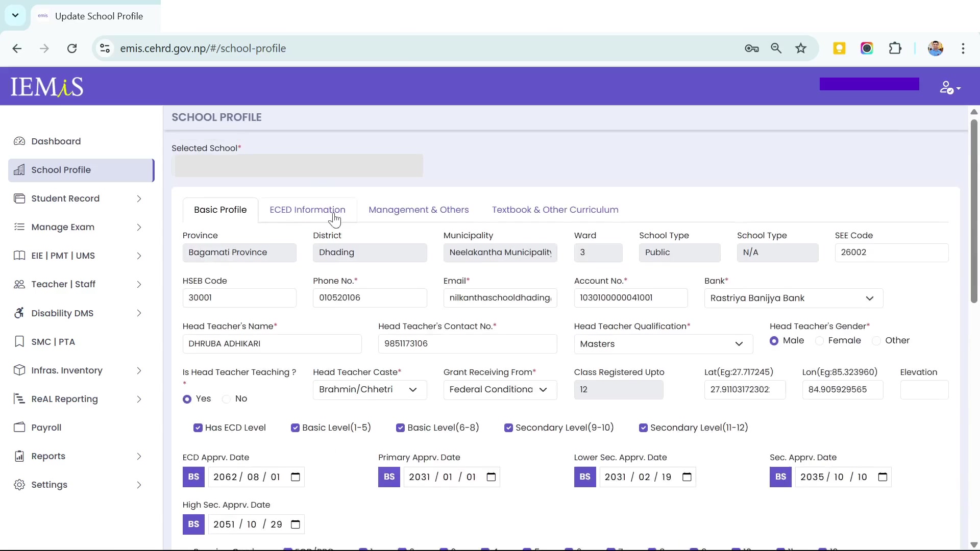Open the Bank dropdown showing Rastriya Banijya Bank
The height and width of the screenshot is (551, 980).
pyautogui.click(x=794, y=298)
